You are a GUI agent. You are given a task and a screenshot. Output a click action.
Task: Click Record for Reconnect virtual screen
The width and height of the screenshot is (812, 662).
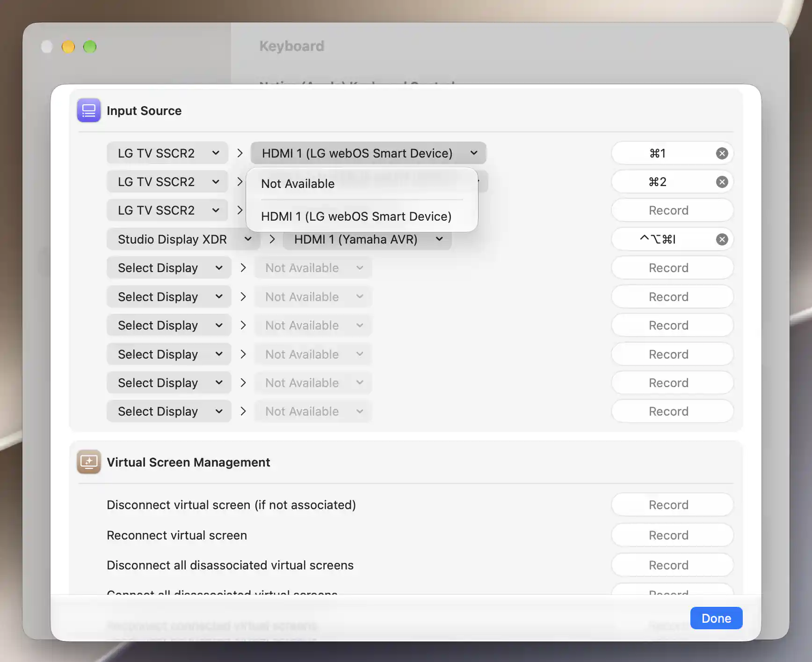(672, 535)
